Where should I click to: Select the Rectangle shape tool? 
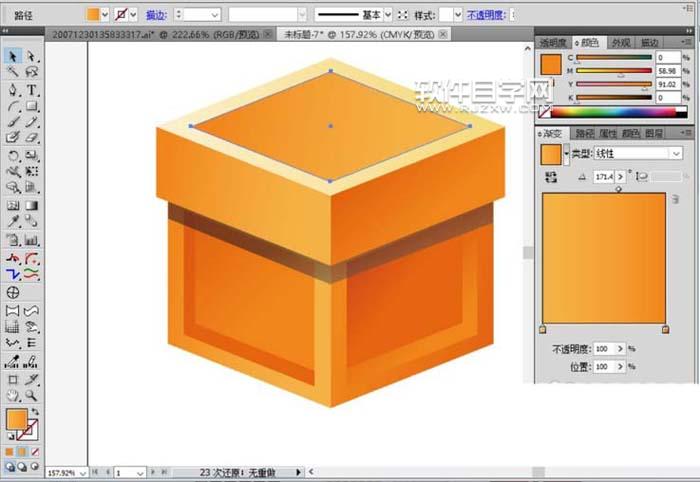(x=31, y=106)
